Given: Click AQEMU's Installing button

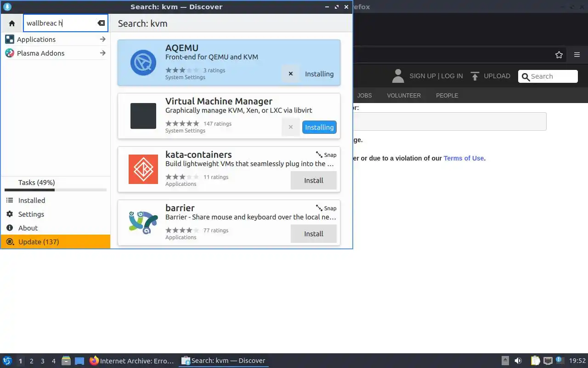Looking at the screenshot, I should tap(319, 74).
